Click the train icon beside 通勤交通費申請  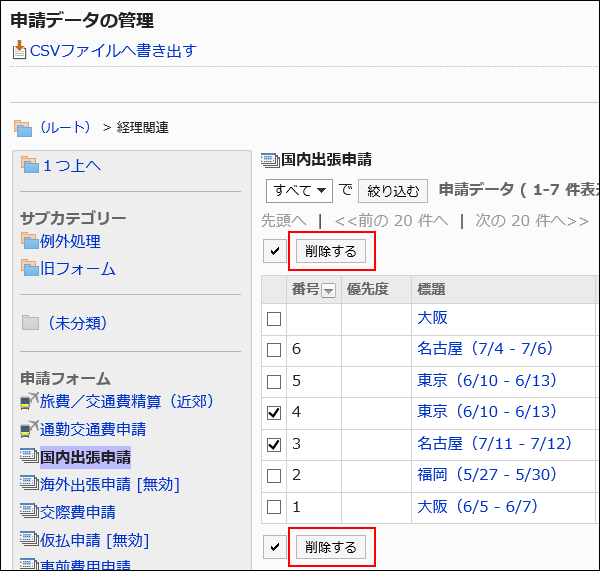[29, 429]
